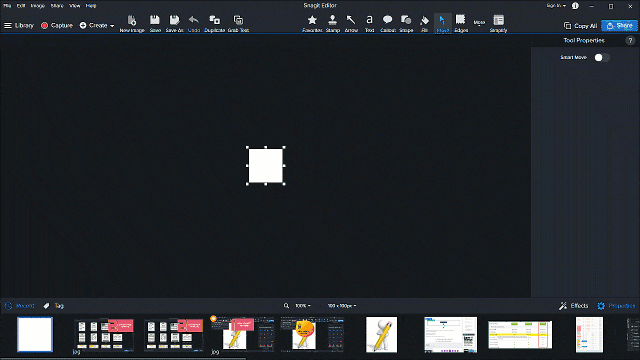Select the Move tool
Viewport: 640px width, 360px height.
pos(442,24)
